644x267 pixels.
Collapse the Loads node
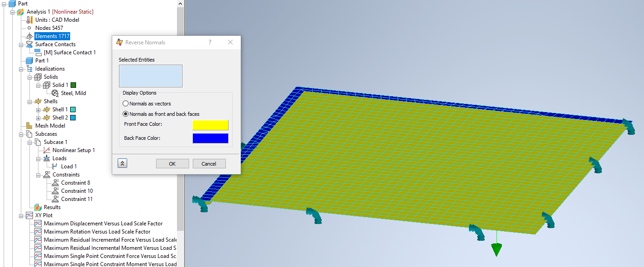click(x=38, y=158)
